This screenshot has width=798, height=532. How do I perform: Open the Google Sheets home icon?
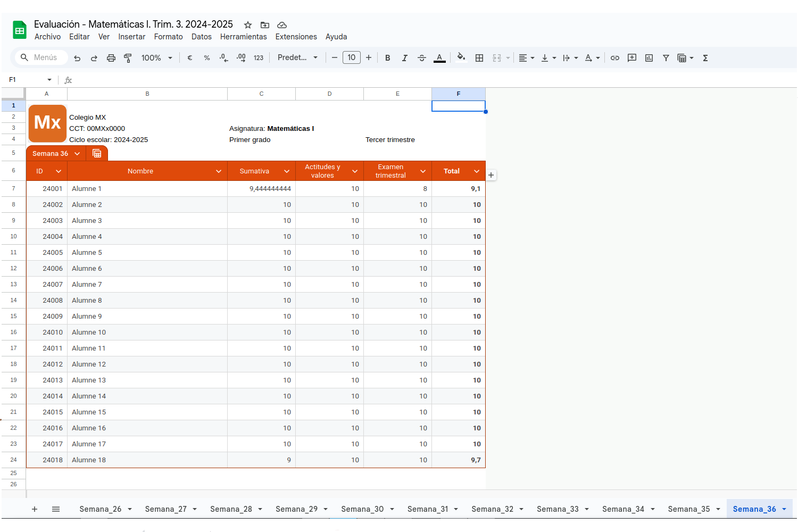click(x=20, y=30)
